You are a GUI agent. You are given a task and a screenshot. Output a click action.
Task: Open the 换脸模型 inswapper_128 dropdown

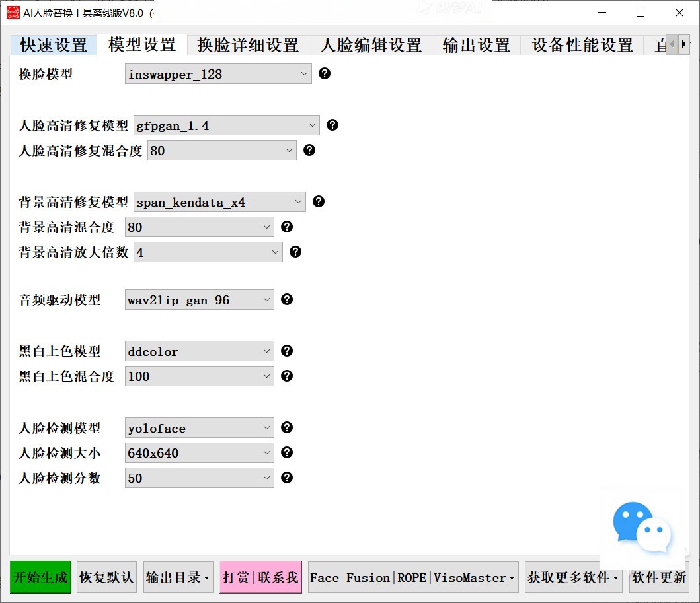pos(218,74)
